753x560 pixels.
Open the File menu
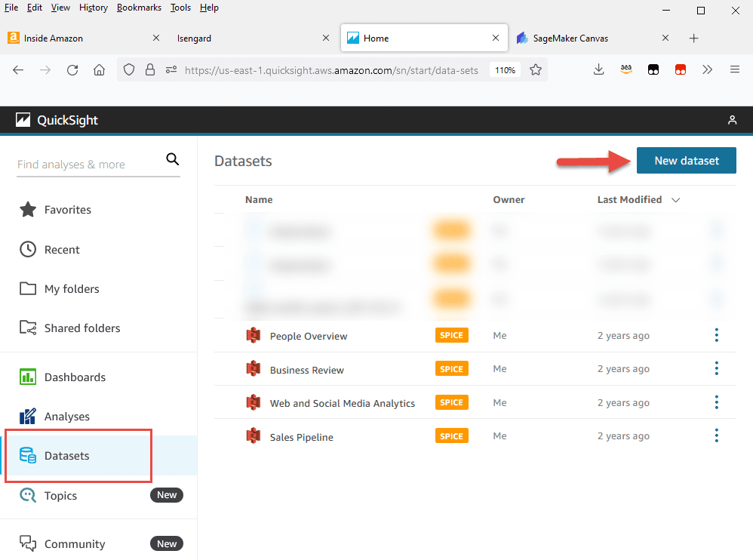[11, 8]
